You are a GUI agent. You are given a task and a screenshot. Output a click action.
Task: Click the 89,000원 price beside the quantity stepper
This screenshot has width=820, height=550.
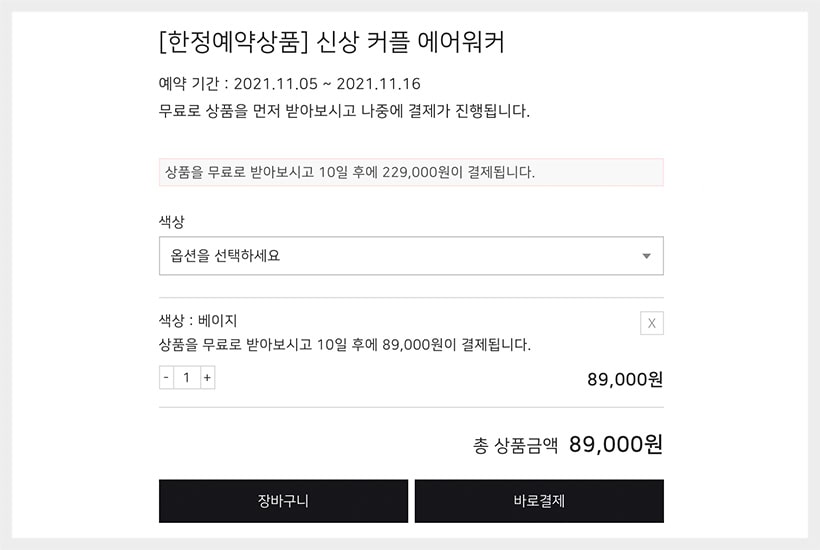[x=624, y=379]
